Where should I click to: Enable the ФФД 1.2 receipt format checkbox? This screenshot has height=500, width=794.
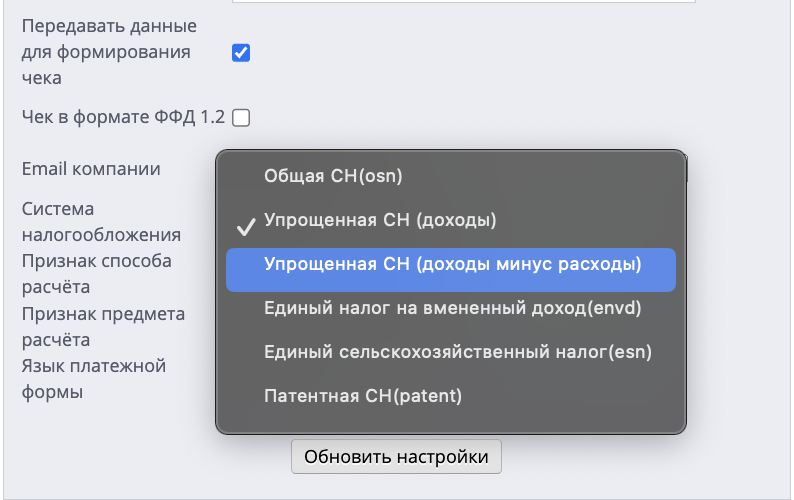[x=241, y=118]
